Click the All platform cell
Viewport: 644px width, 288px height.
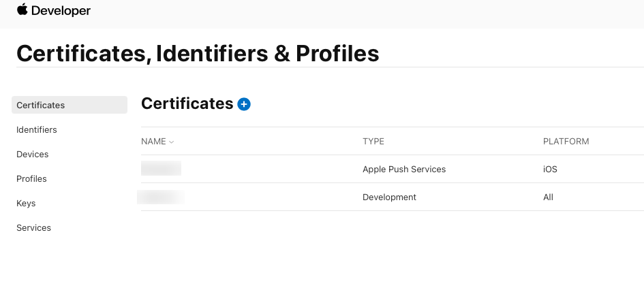(548, 197)
